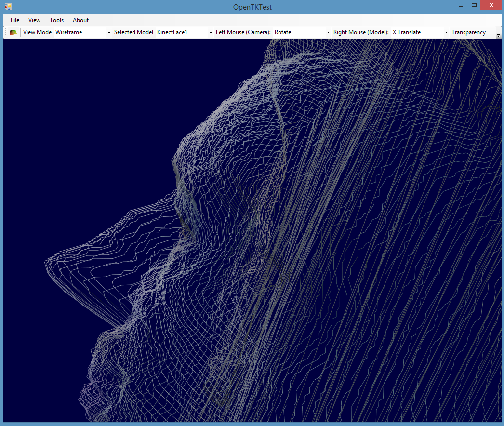Maximize the OpenTKTest window
This screenshot has width=504, height=426.
(x=474, y=5)
